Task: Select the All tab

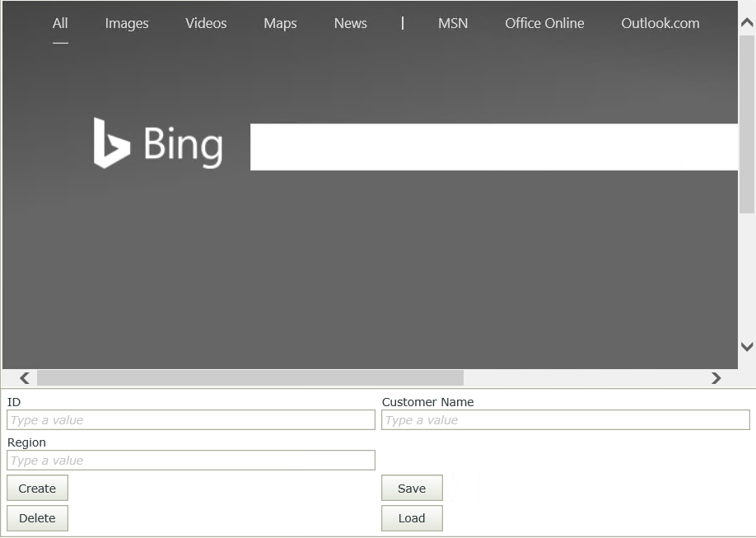Action: pos(60,23)
